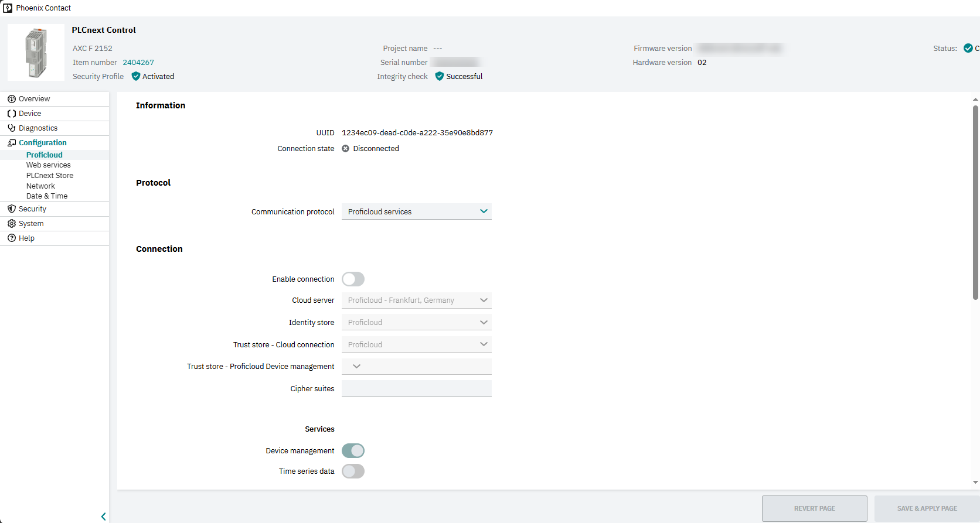Click the Hardware version value 02
The width and height of the screenshot is (980, 523).
(x=702, y=63)
